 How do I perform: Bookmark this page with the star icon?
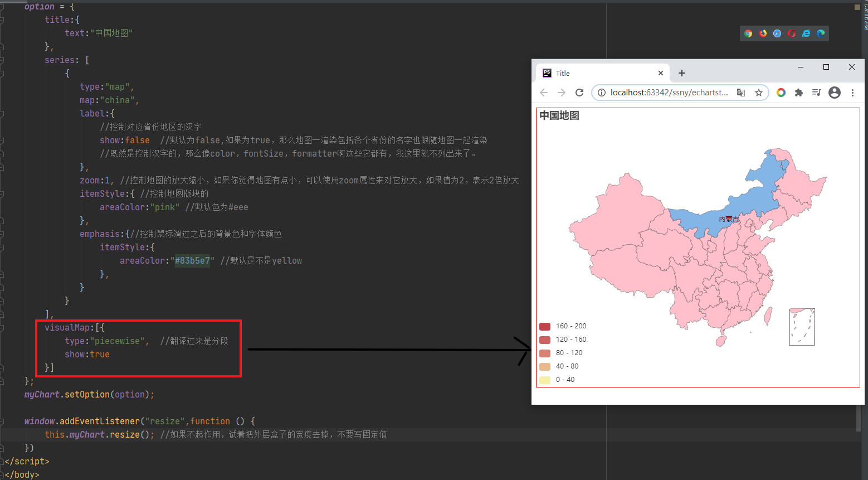tap(759, 93)
